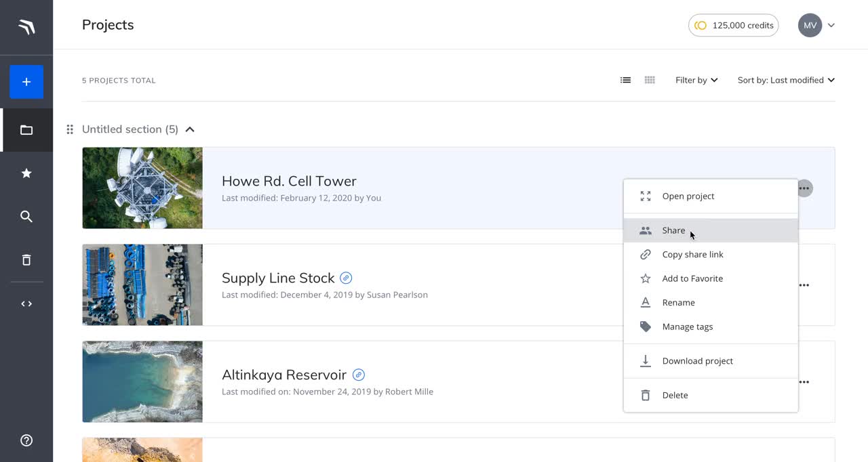Screen dimensions: 868x462
Task: Open the MV user account menu
Action: click(816, 25)
